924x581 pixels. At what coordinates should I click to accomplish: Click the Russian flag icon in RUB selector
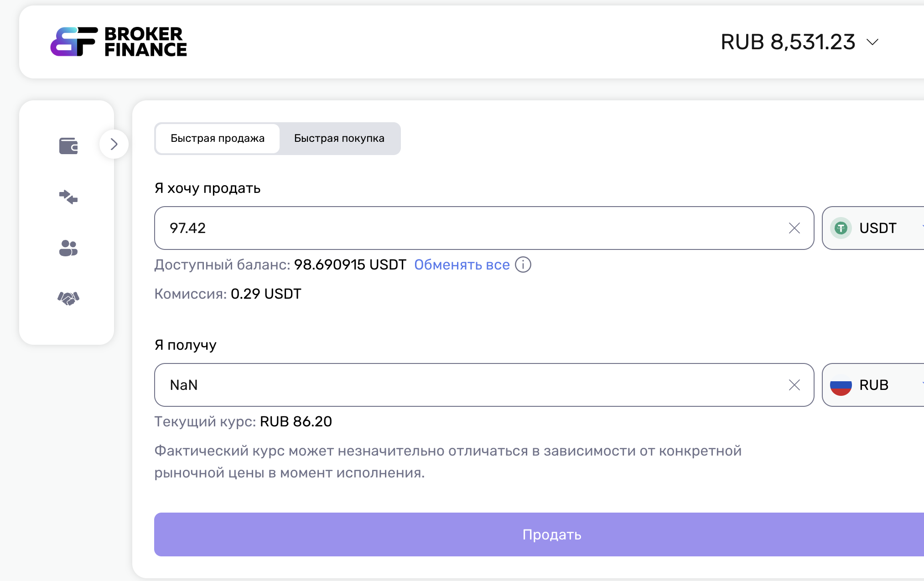(841, 385)
